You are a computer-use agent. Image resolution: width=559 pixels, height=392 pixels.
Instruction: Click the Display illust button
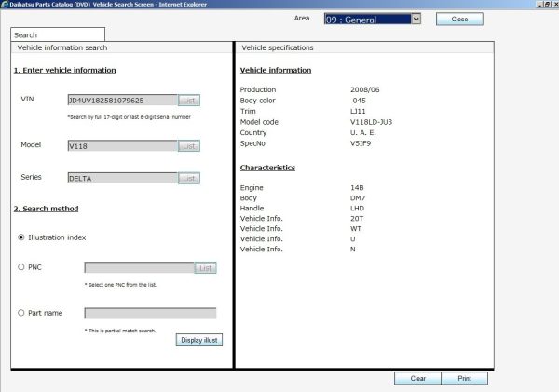199,340
